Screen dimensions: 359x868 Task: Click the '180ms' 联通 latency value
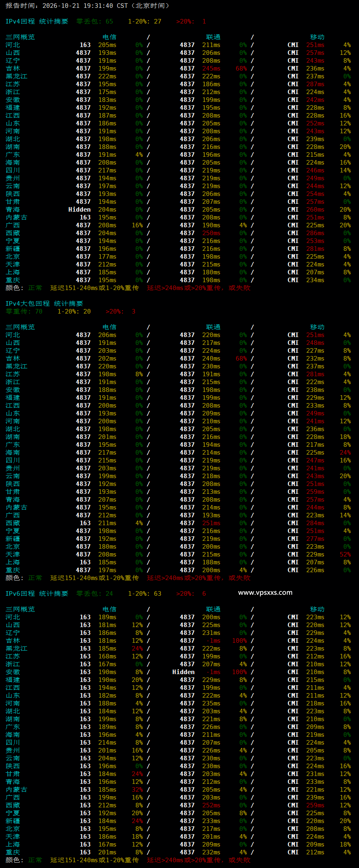pos(211,272)
